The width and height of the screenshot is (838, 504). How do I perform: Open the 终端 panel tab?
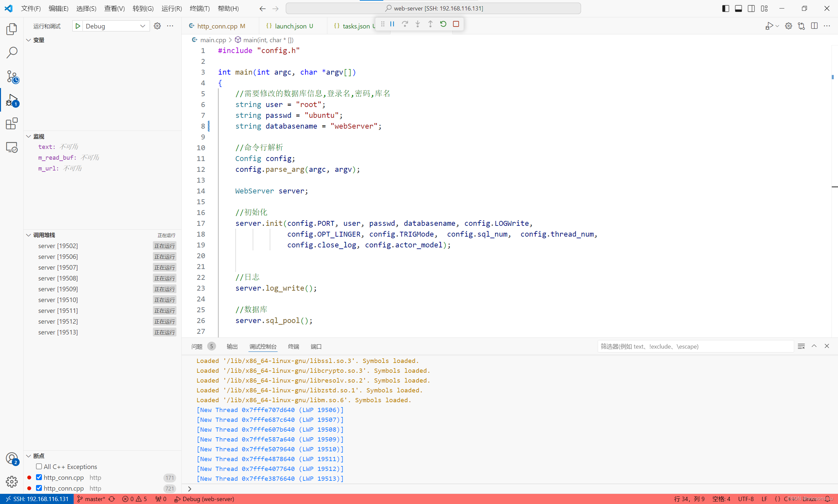pyautogui.click(x=293, y=346)
